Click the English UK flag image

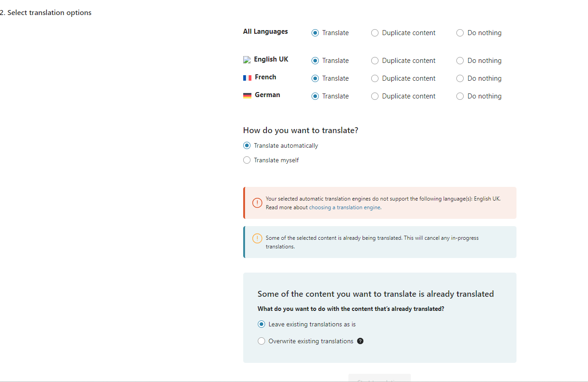tap(247, 60)
